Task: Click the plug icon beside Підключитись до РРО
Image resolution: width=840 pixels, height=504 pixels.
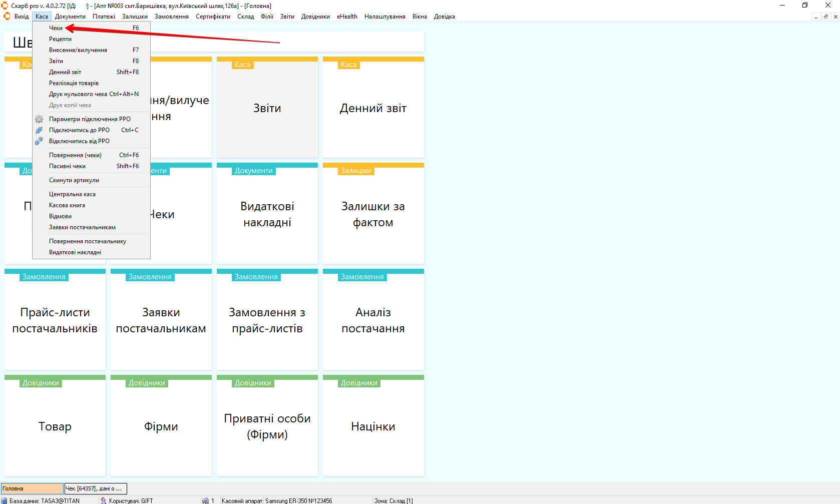Action: (x=39, y=130)
